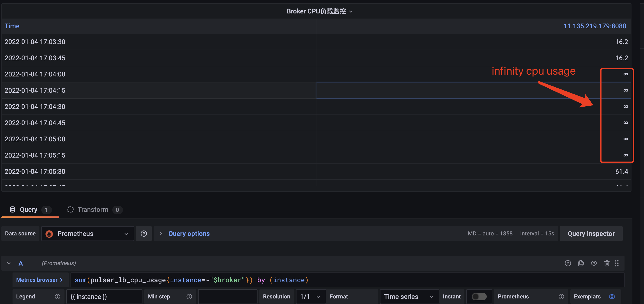Click drag handle dots on query A
644x304 pixels.
click(x=616, y=263)
